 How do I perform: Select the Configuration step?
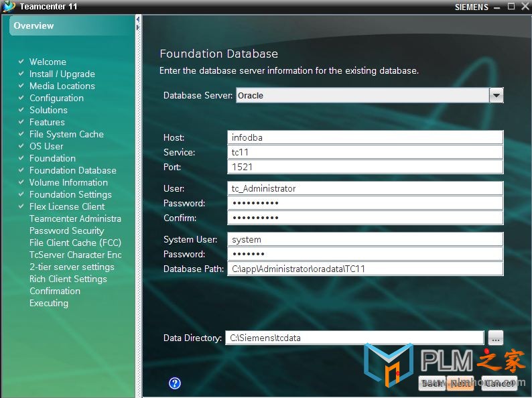tap(56, 98)
